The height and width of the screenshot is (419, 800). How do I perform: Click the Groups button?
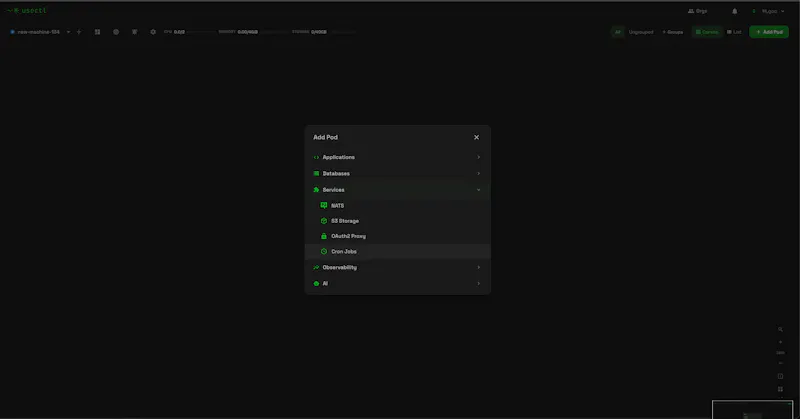[x=673, y=32]
